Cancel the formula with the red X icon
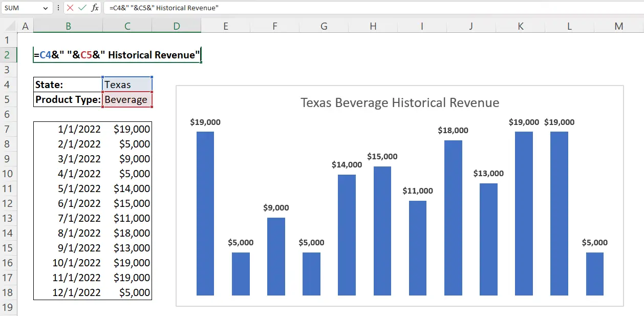Image resolution: width=644 pixels, height=316 pixels. [70, 8]
